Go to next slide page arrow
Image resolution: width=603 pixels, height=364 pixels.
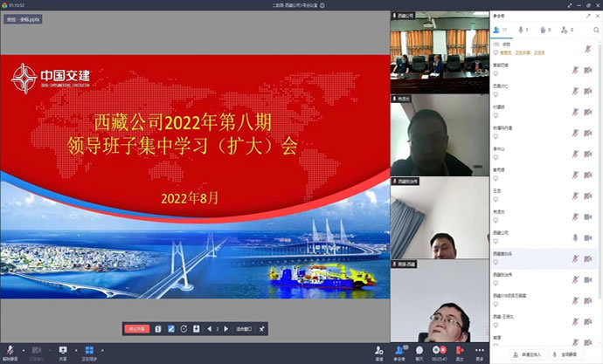225,328
